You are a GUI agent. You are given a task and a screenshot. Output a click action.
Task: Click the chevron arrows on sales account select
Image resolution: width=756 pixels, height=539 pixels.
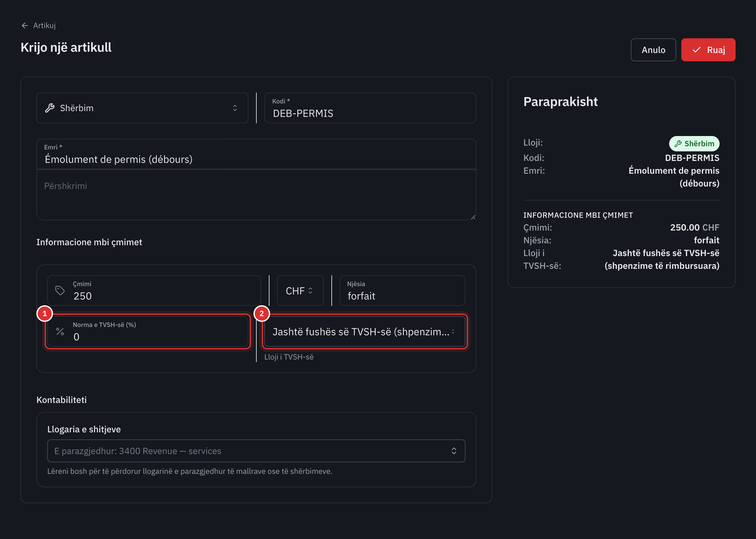(x=454, y=451)
